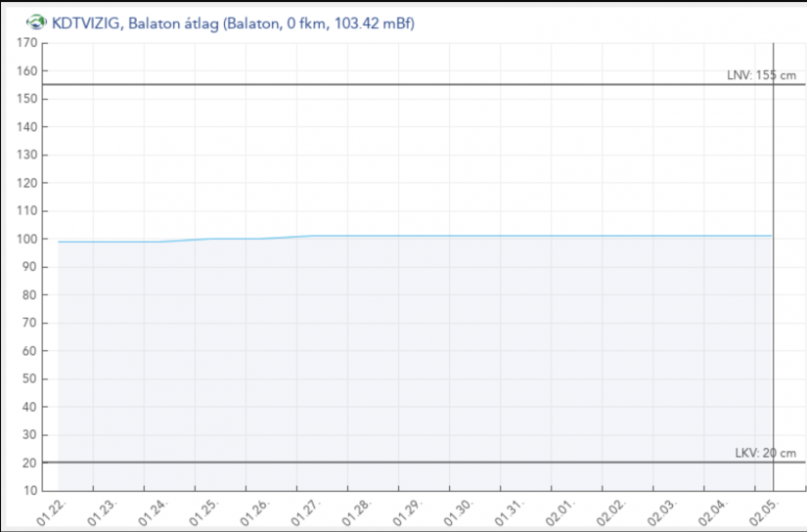This screenshot has width=807, height=532.
Task: Click the start of the blue line at 01.22.
Action: [x=60, y=242]
